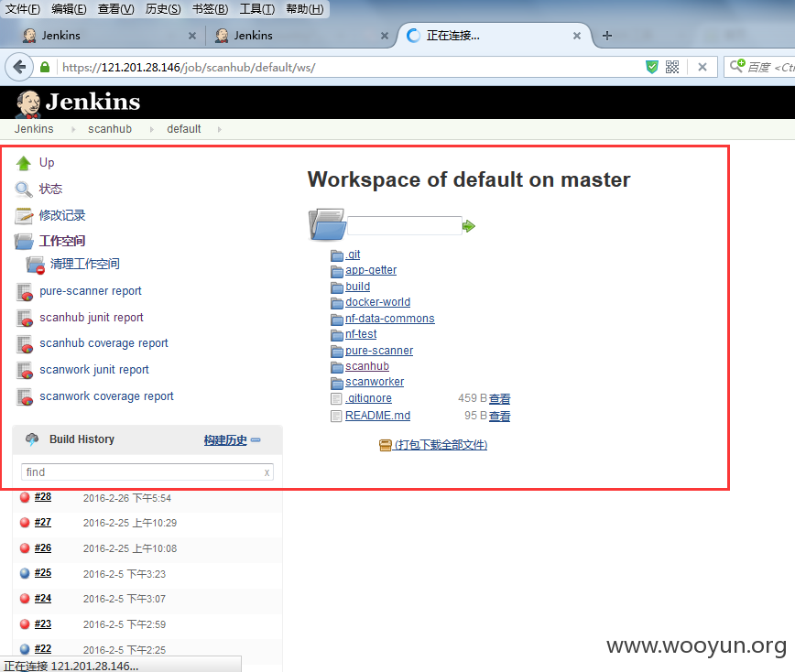
Task: Click the Jenkins butler logo in header
Action: click(27, 103)
